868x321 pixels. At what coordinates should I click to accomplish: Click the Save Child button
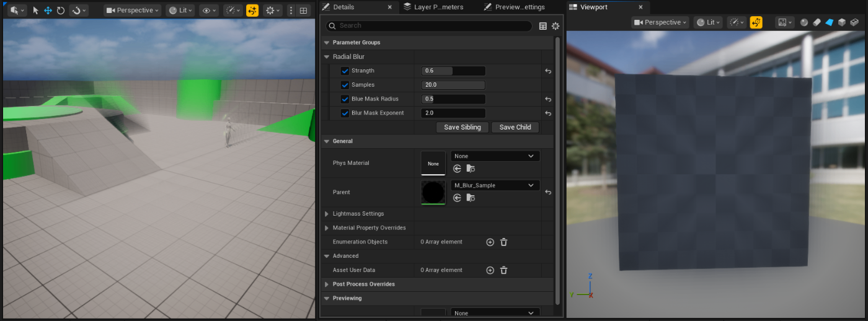click(515, 127)
